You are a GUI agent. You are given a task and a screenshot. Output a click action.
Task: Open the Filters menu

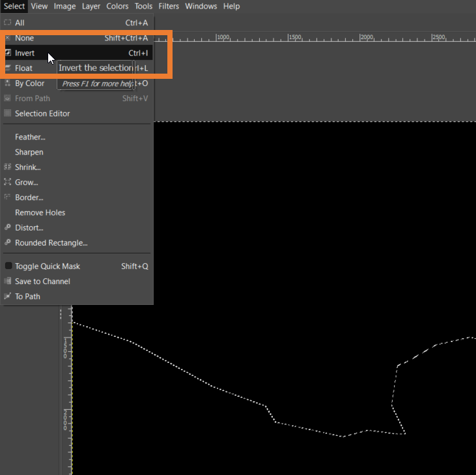click(x=169, y=7)
